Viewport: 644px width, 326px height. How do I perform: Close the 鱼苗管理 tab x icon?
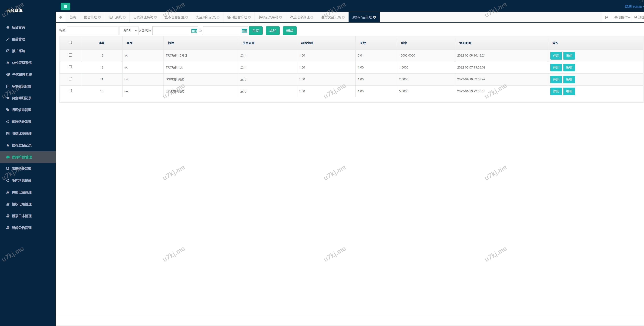pos(99,17)
